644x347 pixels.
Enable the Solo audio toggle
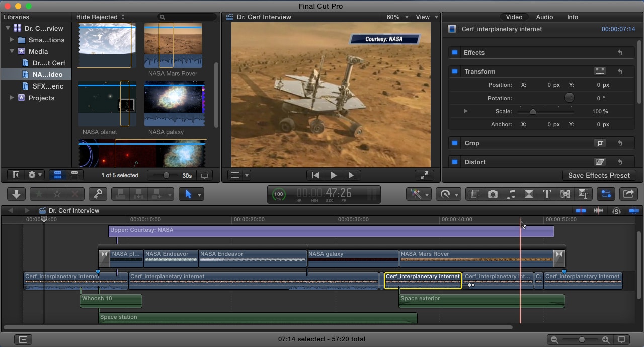click(616, 211)
